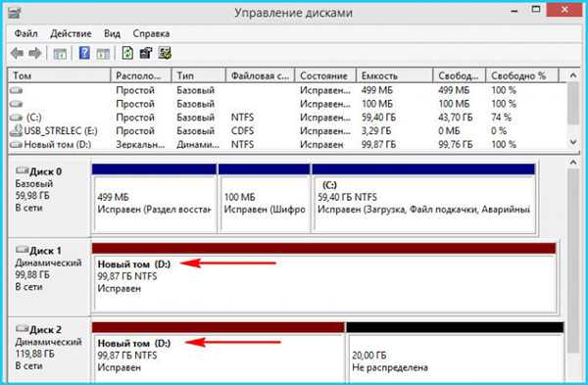Sort by the Емкость column header
Image resolution: width=588 pixels, height=385 pixels.
[x=395, y=75]
